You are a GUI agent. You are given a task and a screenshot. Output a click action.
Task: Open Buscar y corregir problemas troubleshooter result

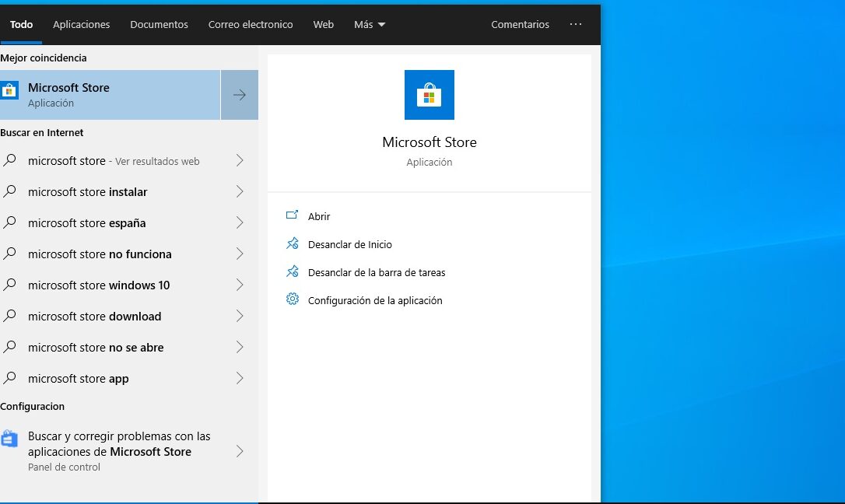pyautogui.click(x=119, y=444)
